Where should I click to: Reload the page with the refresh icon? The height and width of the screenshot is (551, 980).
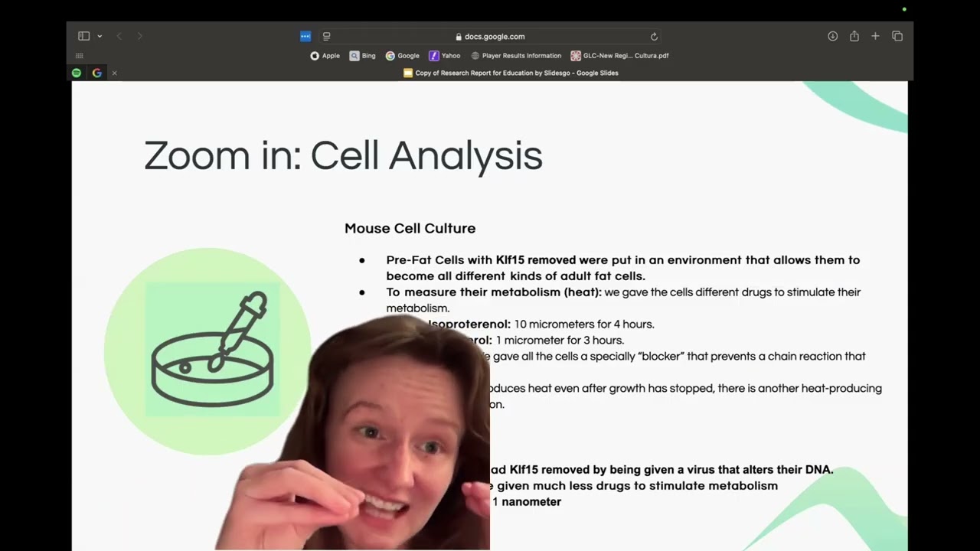click(x=654, y=36)
